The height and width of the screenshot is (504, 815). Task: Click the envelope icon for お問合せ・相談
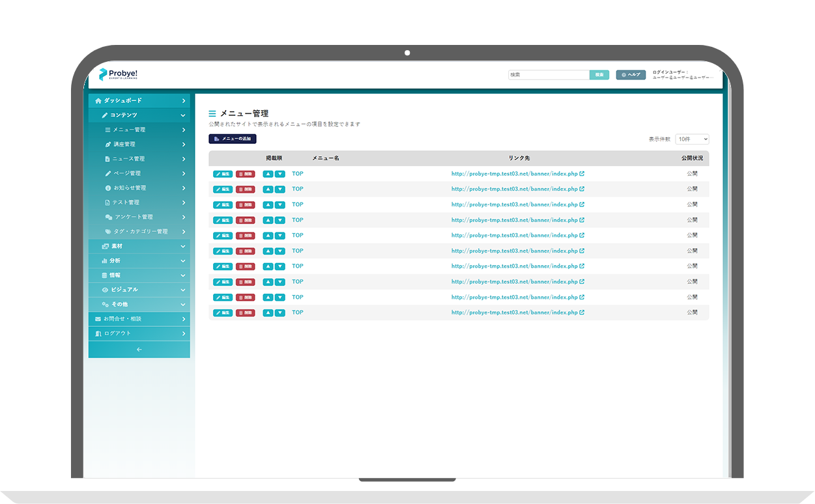pyautogui.click(x=98, y=319)
